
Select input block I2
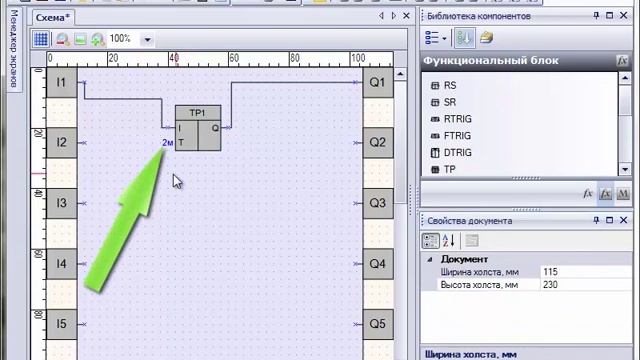pos(62,142)
